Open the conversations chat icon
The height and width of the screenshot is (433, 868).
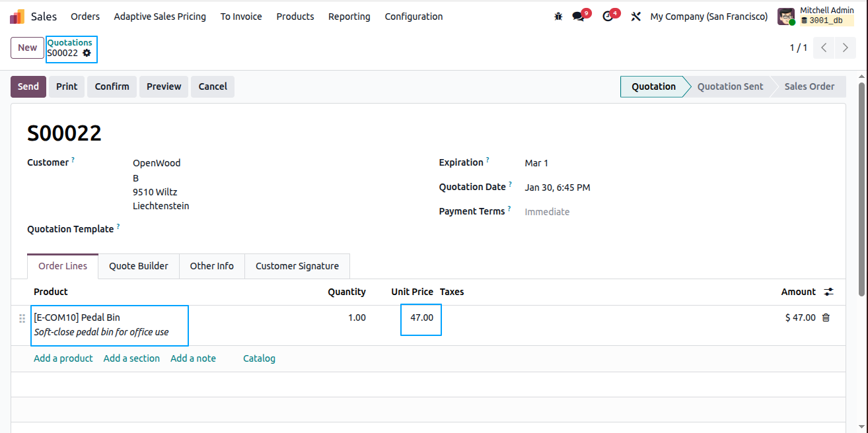tap(579, 17)
